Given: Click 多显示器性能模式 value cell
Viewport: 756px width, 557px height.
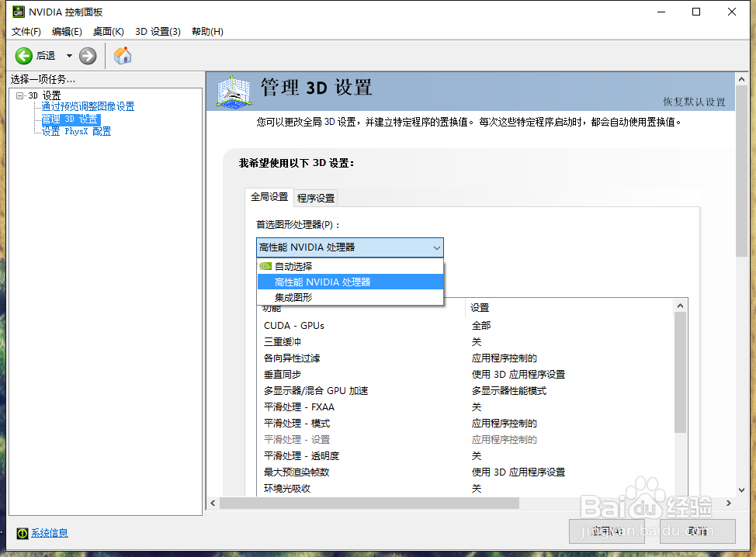Looking at the screenshot, I should (509, 391).
